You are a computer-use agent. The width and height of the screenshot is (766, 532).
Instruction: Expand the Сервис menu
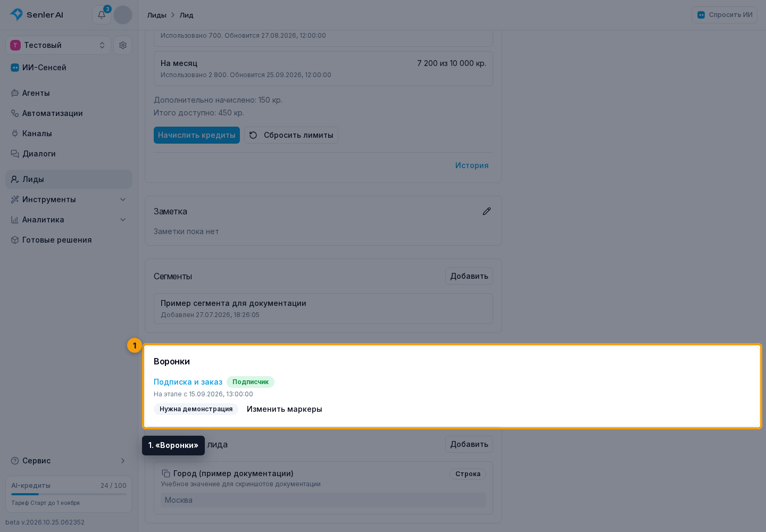tap(69, 461)
